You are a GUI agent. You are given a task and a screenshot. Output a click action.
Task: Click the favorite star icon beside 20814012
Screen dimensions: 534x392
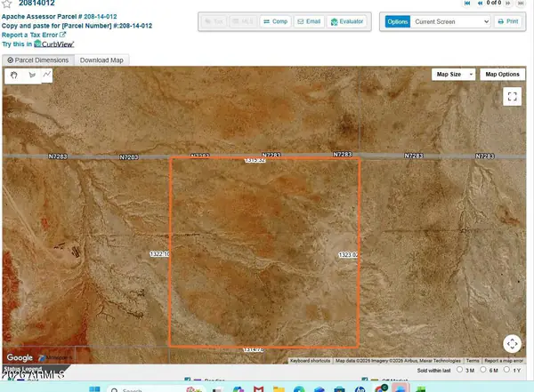click(7, 4)
